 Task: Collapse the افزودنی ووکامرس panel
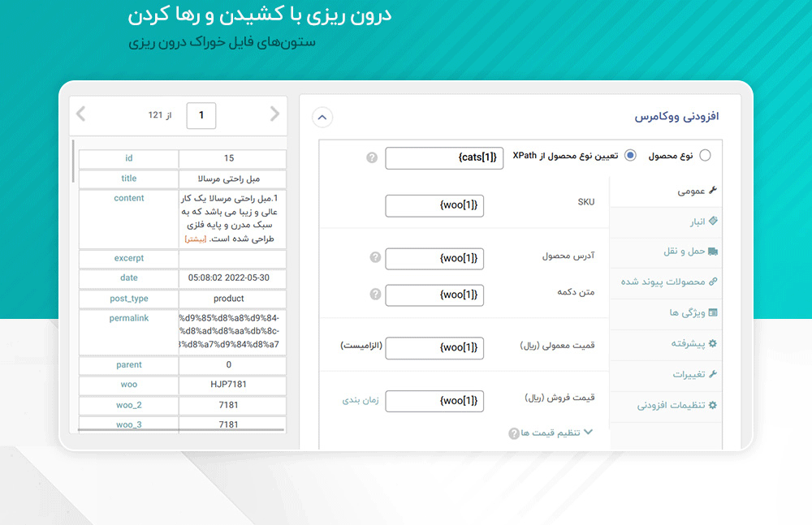(322, 117)
